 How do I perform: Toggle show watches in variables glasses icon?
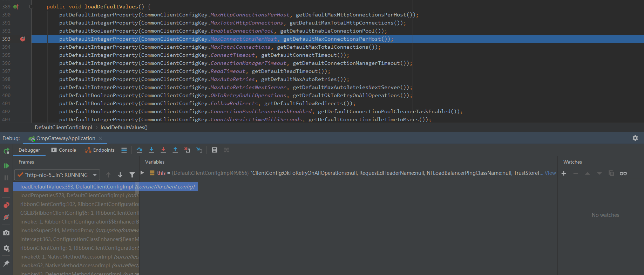tap(623, 173)
